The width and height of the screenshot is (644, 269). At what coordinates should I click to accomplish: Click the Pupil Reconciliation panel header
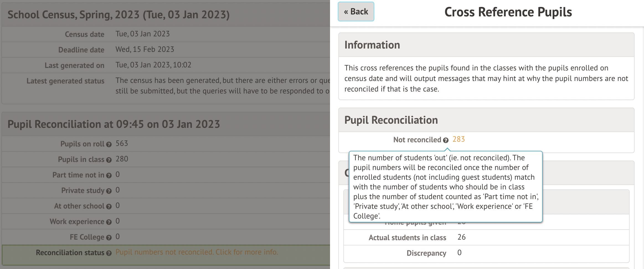[391, 120]
